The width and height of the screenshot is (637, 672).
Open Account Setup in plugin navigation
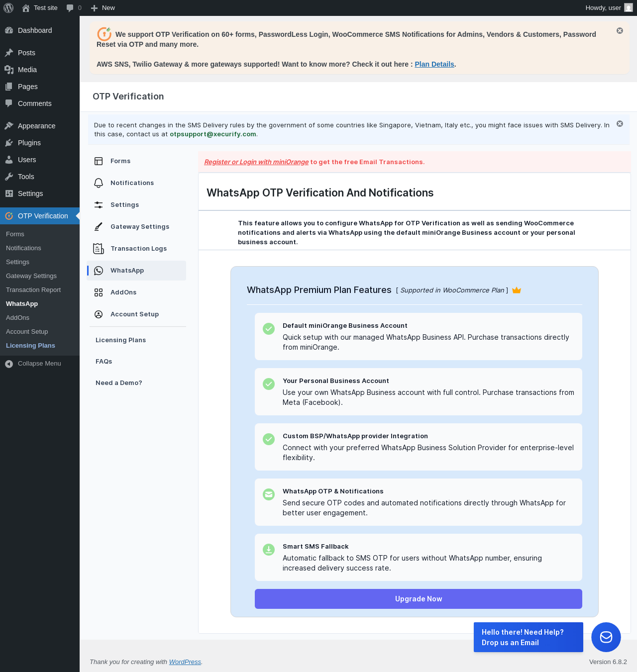click(136, 314)
